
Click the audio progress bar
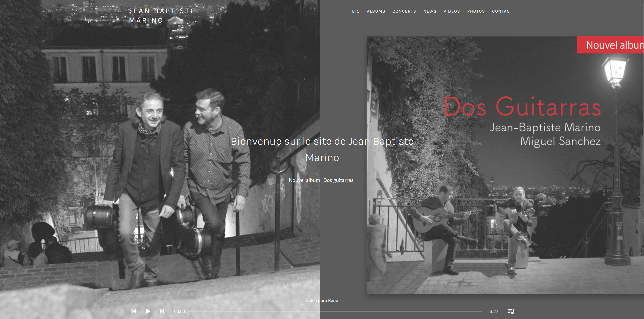pyautogui.click(x=335, y=311)
